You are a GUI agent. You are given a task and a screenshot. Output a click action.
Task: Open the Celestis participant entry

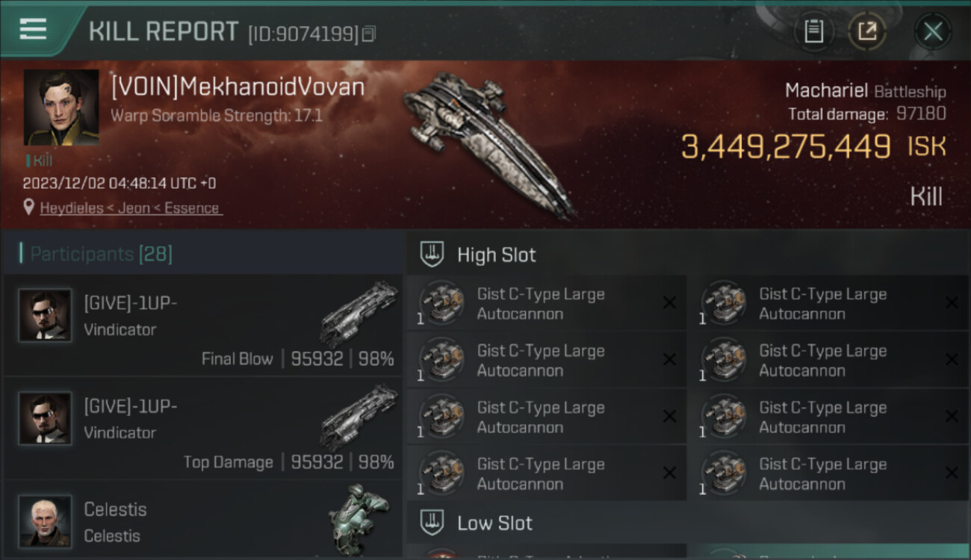203,519
